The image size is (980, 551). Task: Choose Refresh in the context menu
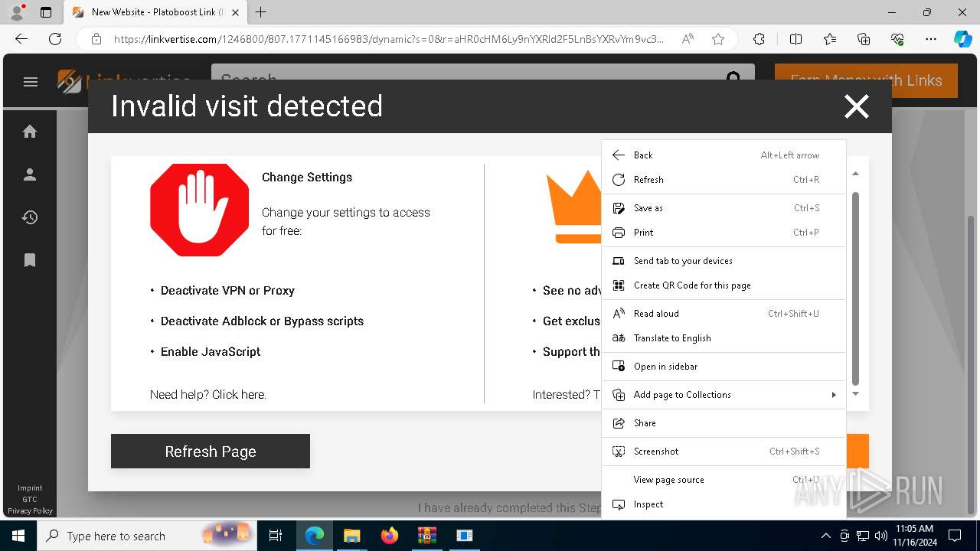tap(724, 180)
